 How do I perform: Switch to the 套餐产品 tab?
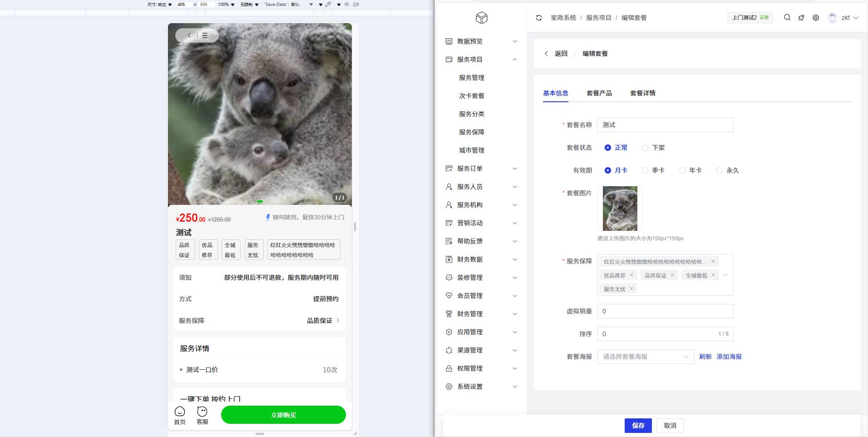(x=599, y=93)
